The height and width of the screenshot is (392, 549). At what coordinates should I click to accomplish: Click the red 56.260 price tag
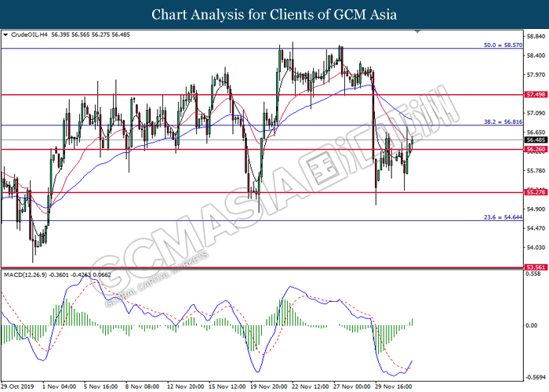[535, 149]
